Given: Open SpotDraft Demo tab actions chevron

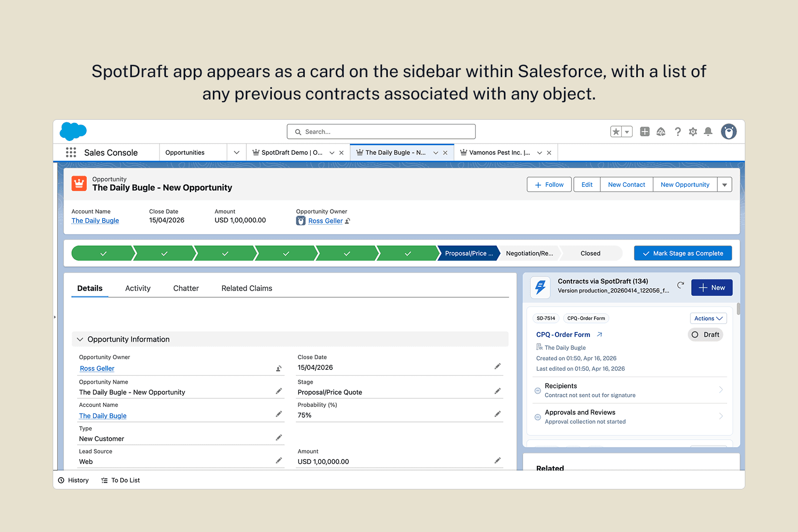Looking at the screenshot, I should click(332, 153).
